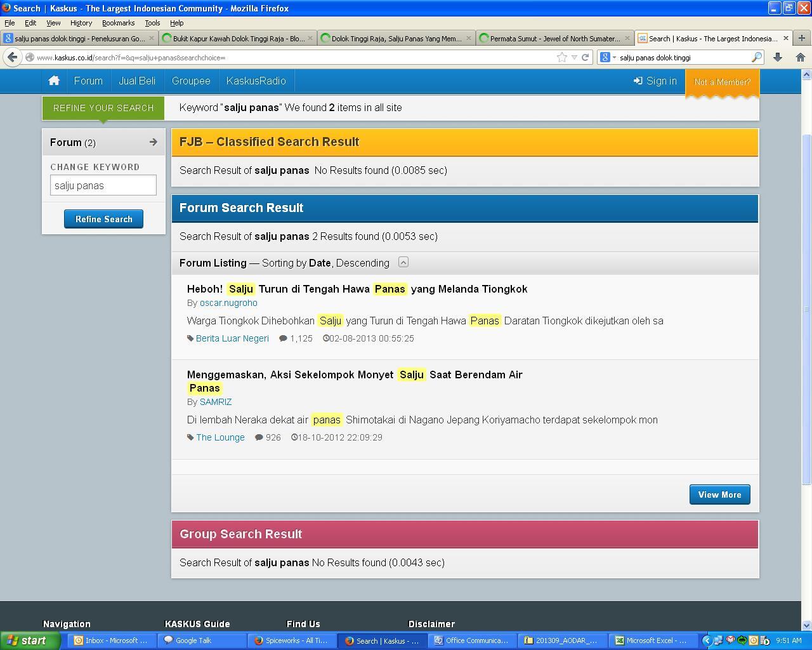Click Firefox back arrow button
Viewport: 812px width, 650px height.
tap(13, 57)
